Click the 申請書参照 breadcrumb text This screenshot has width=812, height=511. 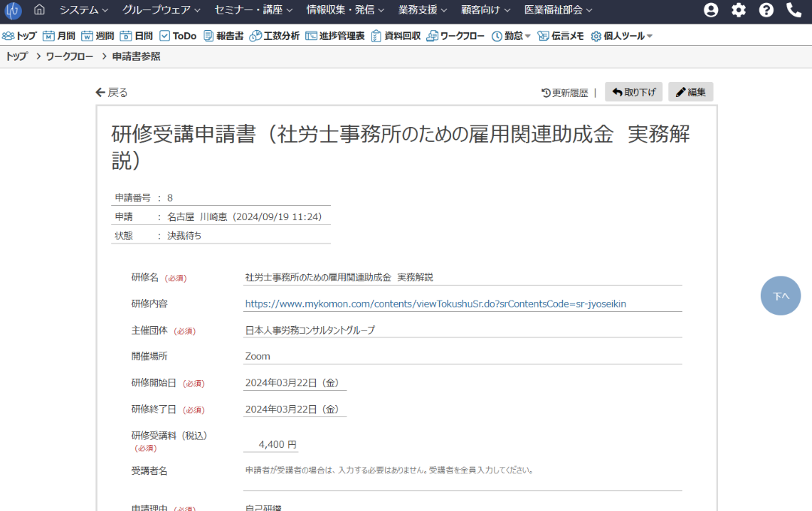tap(136, 56)
